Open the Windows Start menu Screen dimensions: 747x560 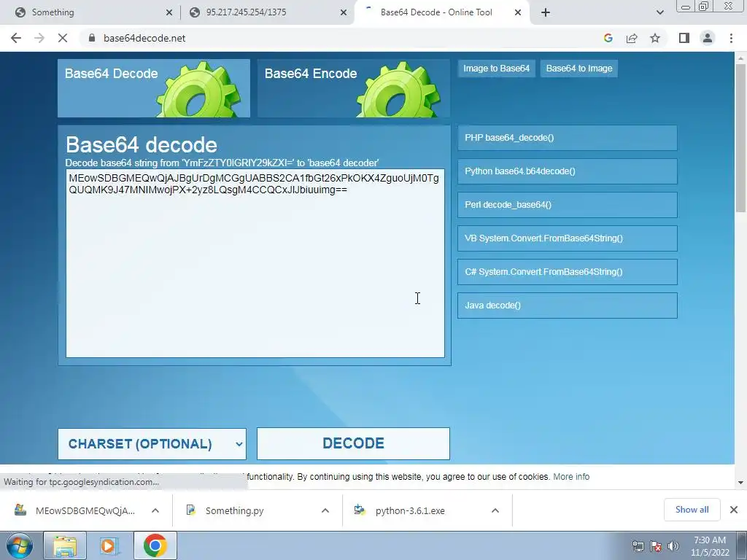(x=20, y=545)
